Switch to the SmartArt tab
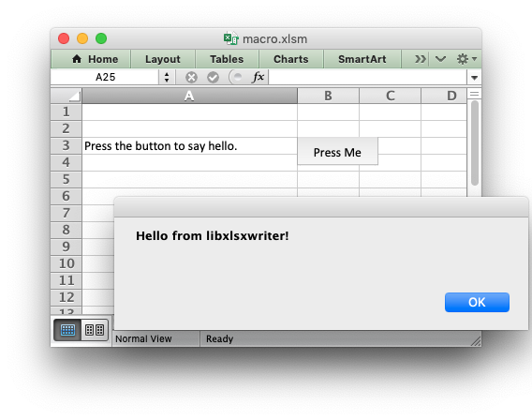The image size is (532, 420). click(x=362, y=59)
